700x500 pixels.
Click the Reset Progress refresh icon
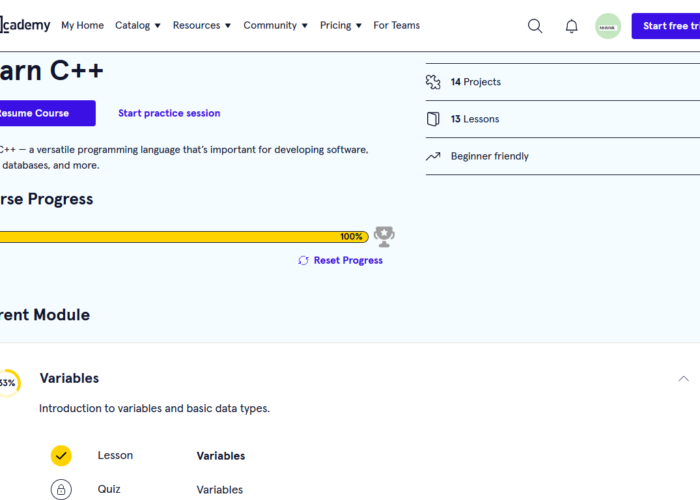(x=303, y=260)
